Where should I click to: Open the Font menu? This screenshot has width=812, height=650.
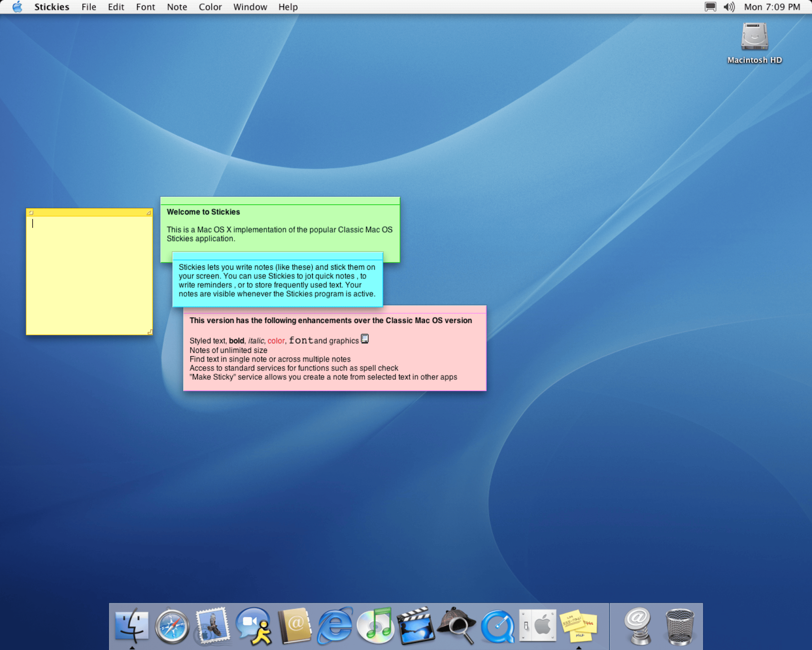point(145,7)
